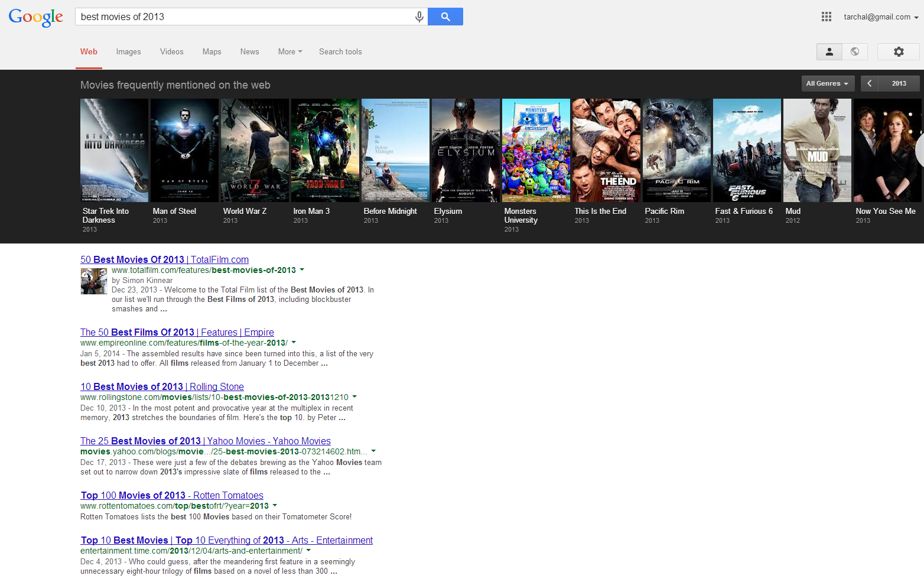The image size is (924, 582).
Task: Switch to the Images tab
Action: pyautogui.click(x=128, y=52)
